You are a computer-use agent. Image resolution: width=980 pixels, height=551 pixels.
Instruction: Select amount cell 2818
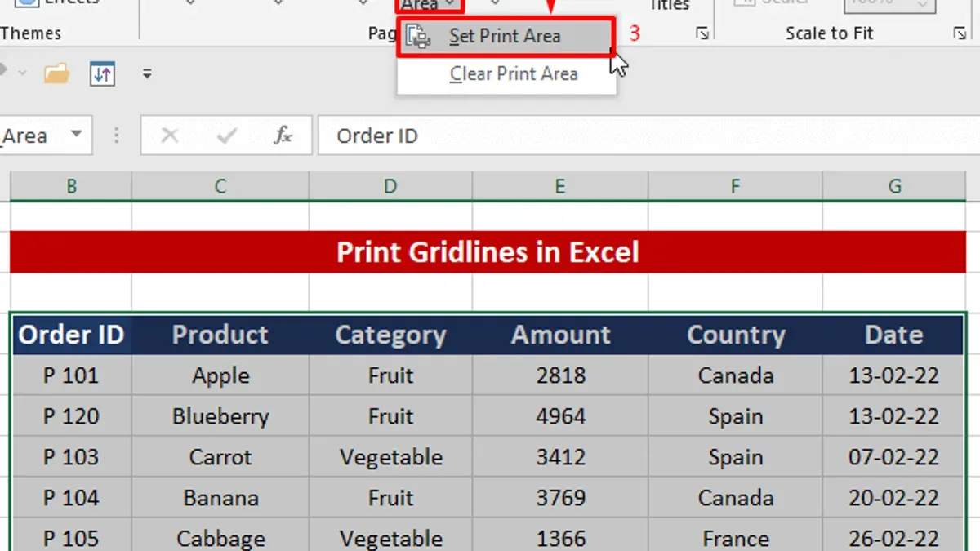(560, 375)
